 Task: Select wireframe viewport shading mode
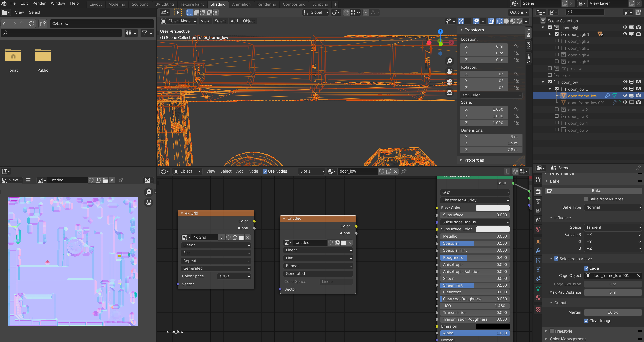point(499,21)
